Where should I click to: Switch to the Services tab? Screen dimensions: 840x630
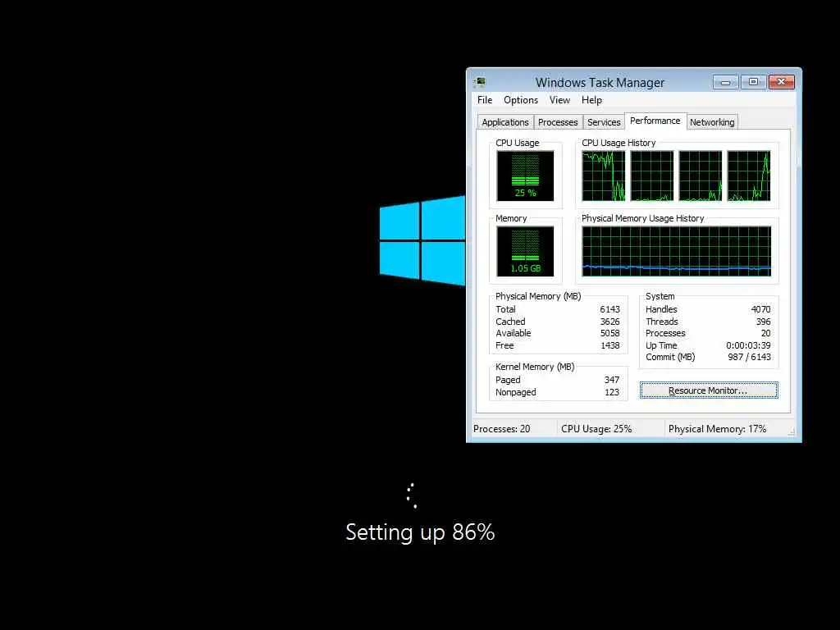click(604, 122)
